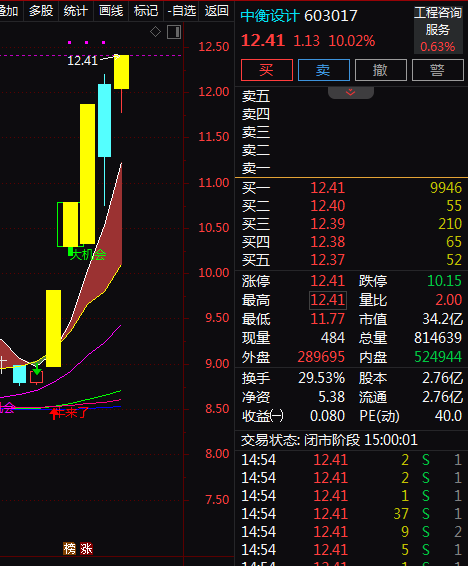Open the 多股 menu
Screen dimensions: 468x566
(x=41, y=11)
